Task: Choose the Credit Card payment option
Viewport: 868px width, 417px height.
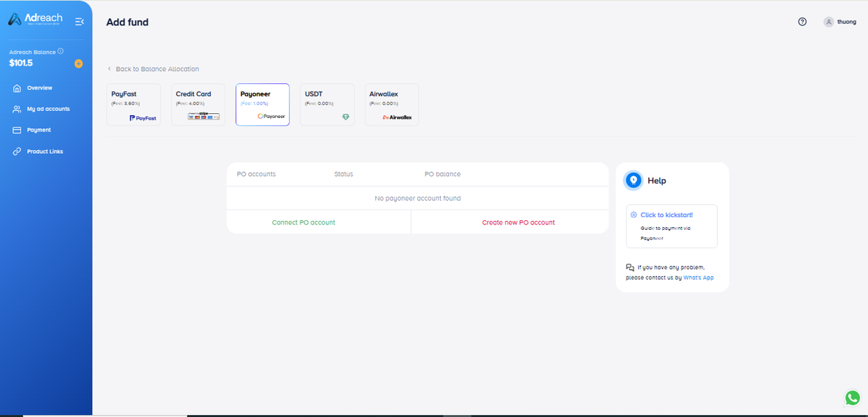Action: [x=198, y=104]
